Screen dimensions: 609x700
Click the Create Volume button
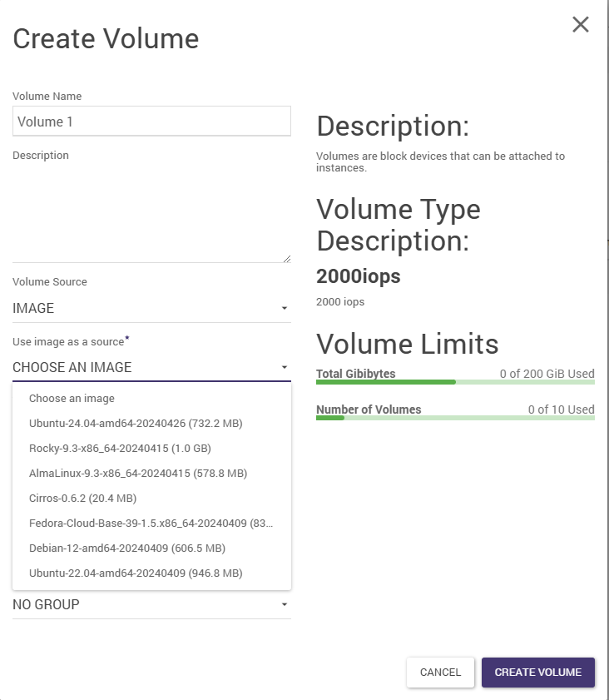click(x=537, y=673)
